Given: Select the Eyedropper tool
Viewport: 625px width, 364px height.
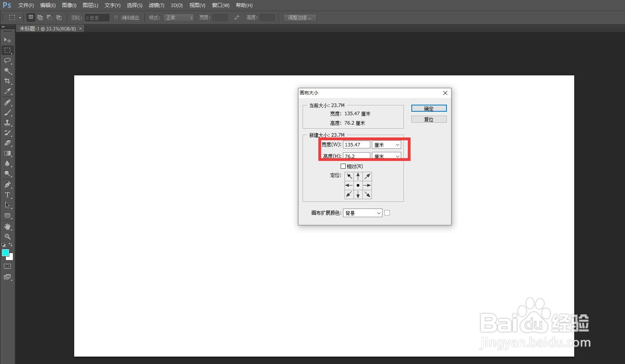Looking at the screenshot, I should click(x=7, y=91).
